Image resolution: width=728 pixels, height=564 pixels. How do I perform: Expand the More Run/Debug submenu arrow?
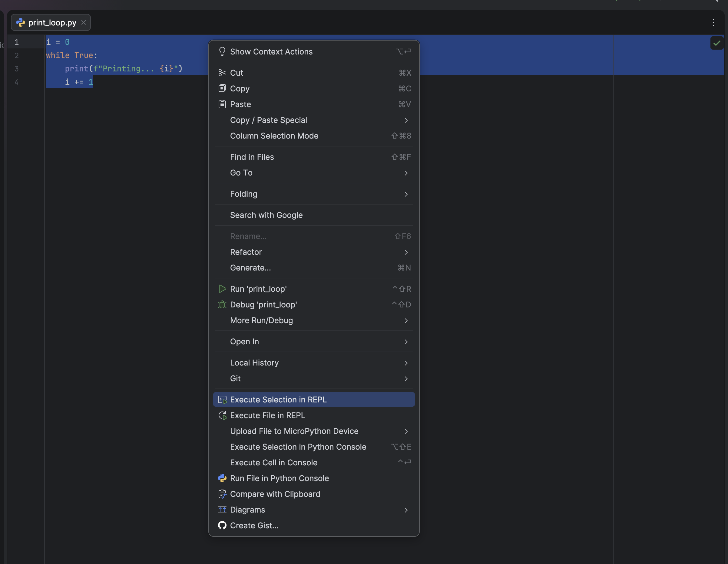click(406, 320)
